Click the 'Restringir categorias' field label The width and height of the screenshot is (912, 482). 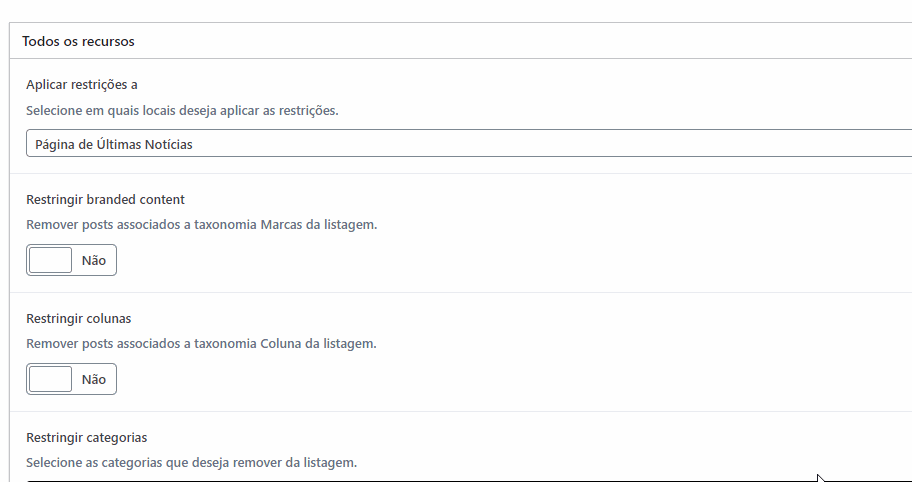point(87,438)
